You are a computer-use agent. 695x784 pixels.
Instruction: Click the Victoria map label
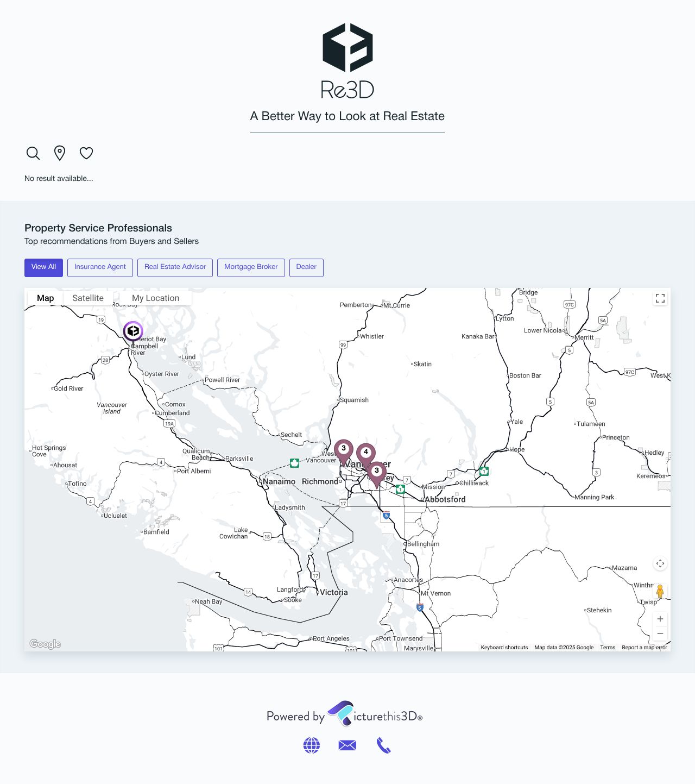[333, 593]
